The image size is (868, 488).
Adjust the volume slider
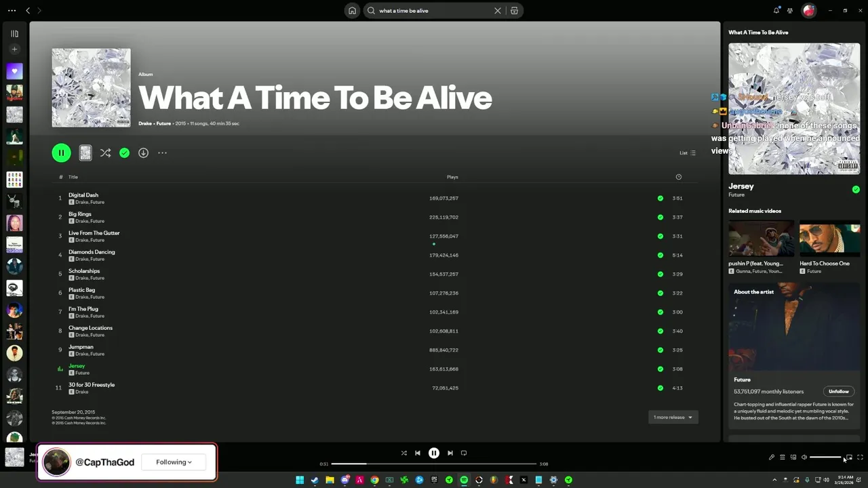coord(826,457)
